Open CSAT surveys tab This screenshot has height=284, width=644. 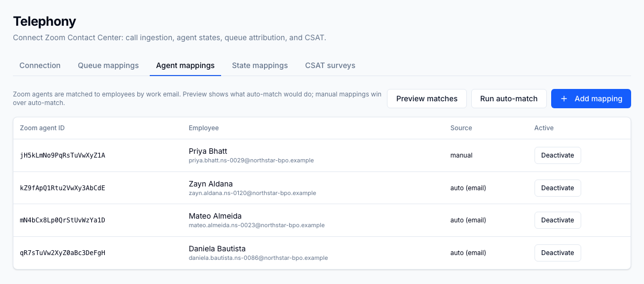[330, 65]
